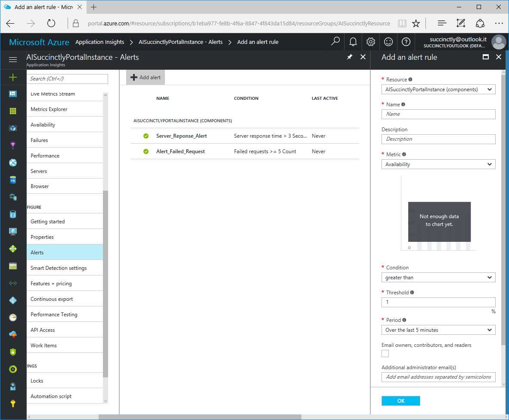This screenshot has width=509, height=420.
Task: Click breadcrumb chevron after Application Insights
Action: point(131,42)
